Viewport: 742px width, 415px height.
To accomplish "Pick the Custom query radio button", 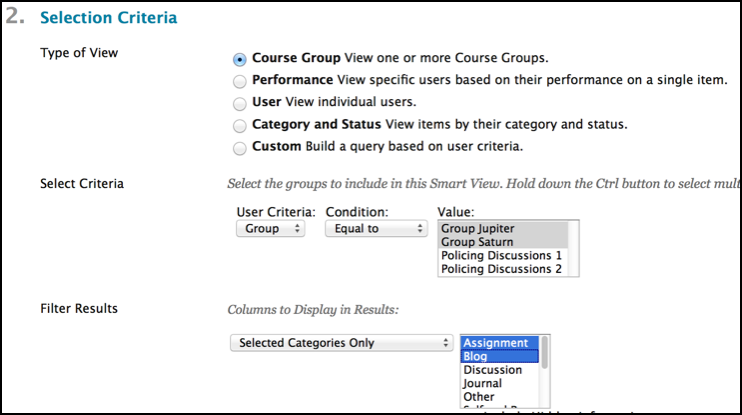I will pyautogui.click(x=239, y=147).
